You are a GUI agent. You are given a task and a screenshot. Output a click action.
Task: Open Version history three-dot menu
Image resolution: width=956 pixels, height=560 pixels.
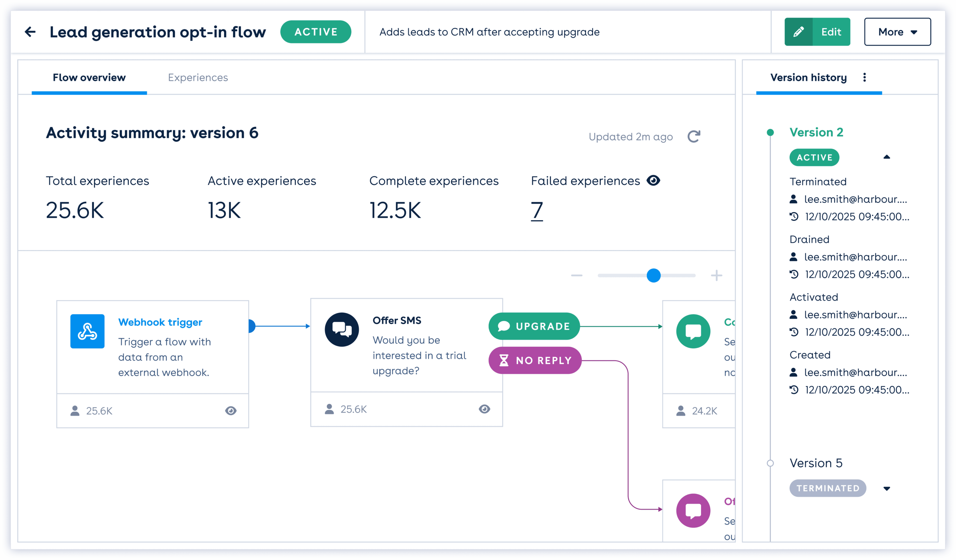tap(865, 77)
